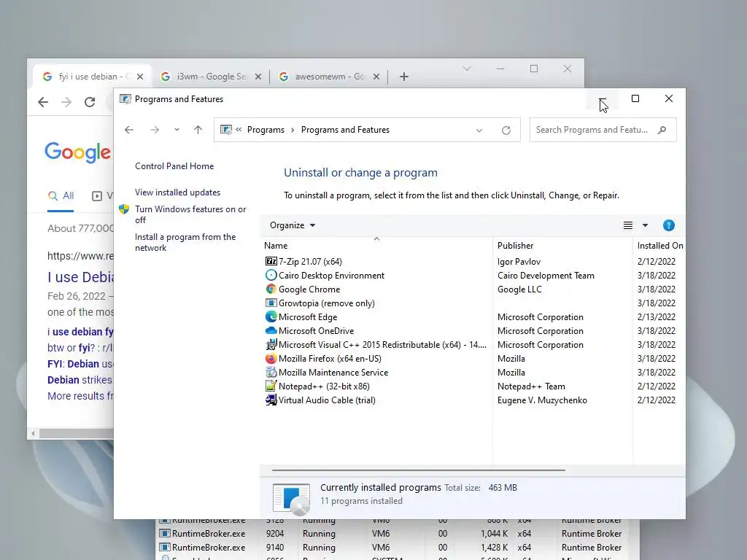
Task: Click the Growtopia program icon
Action: (x=271, y=303)
